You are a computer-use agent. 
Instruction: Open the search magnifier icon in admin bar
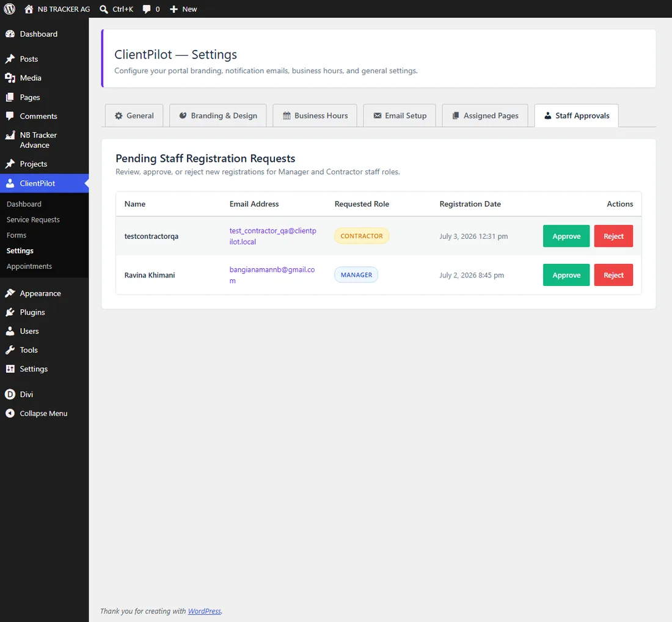(104, 9)
